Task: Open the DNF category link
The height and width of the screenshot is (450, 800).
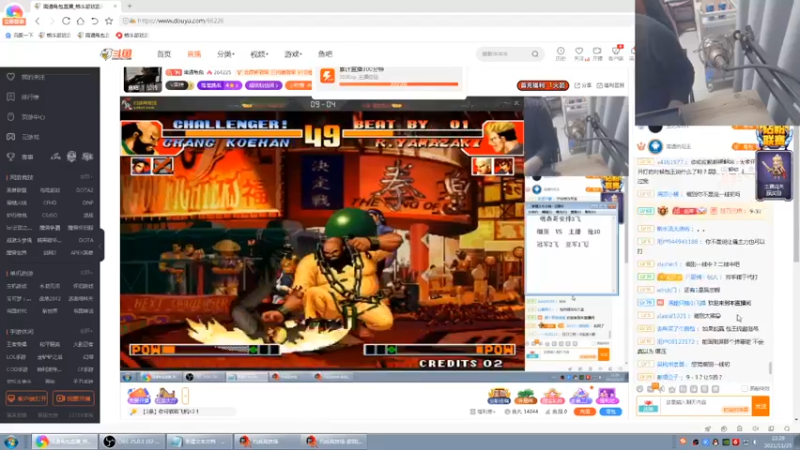Action: pos(87,203)
